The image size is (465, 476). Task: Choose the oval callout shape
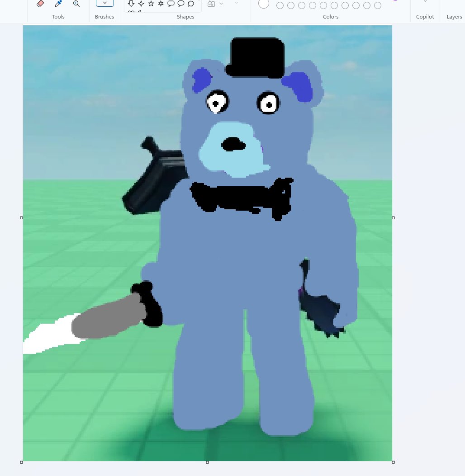pyautogui.click(x=181, y=4)
